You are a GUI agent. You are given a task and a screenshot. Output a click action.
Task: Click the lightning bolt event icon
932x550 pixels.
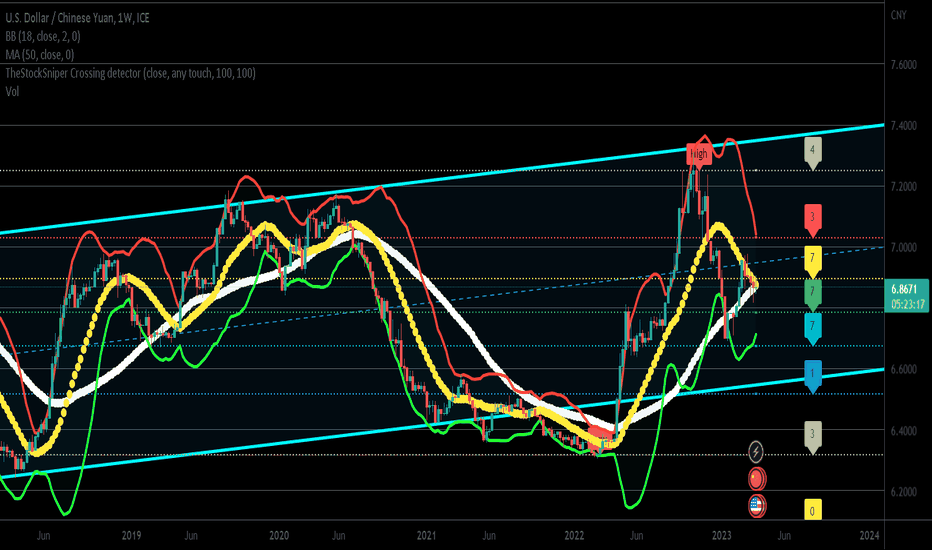(x=755, y=452)
